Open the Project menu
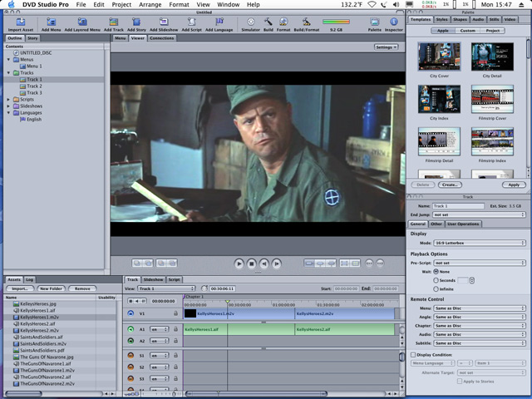 point(121,4)
